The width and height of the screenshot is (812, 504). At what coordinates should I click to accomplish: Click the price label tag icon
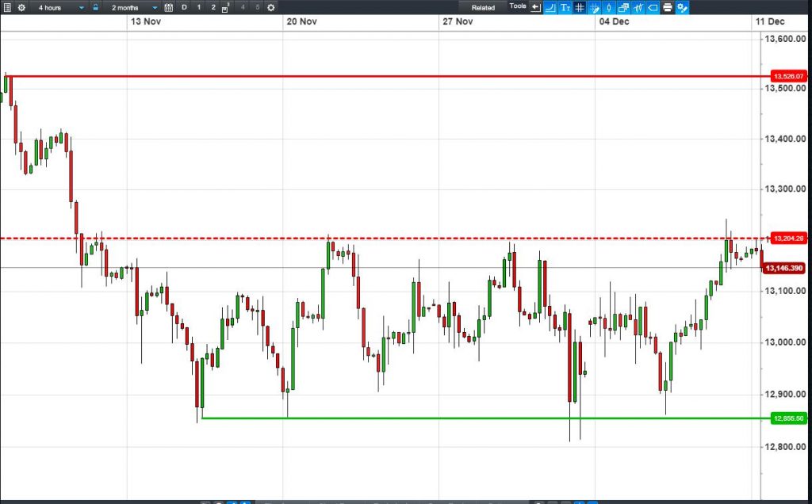point(653,7)
